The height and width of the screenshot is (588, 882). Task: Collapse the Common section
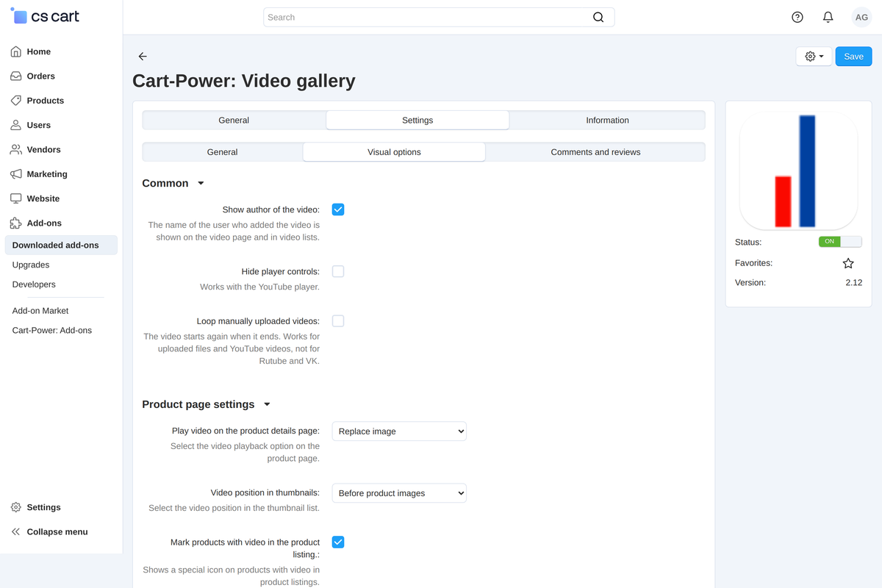(173, 183)
